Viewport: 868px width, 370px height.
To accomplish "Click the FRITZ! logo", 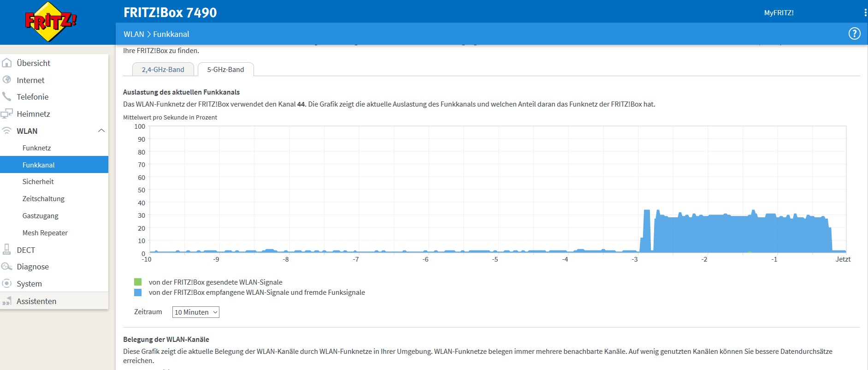I will point(50,22).
